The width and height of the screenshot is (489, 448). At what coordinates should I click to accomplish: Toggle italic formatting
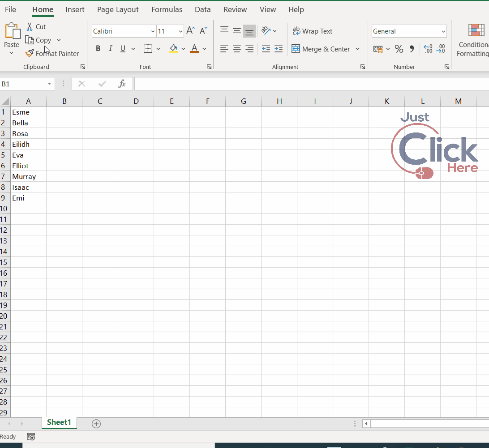(x=110, y=48)
